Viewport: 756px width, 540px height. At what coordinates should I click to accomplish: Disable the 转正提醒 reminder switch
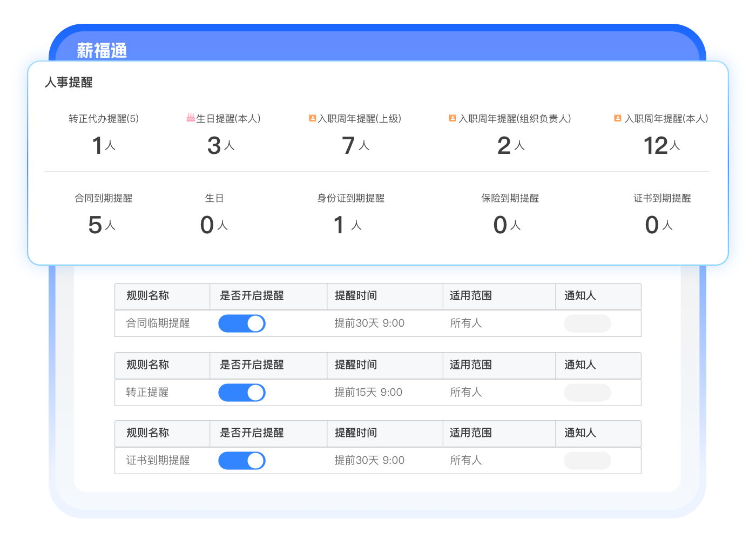point(241,393)
